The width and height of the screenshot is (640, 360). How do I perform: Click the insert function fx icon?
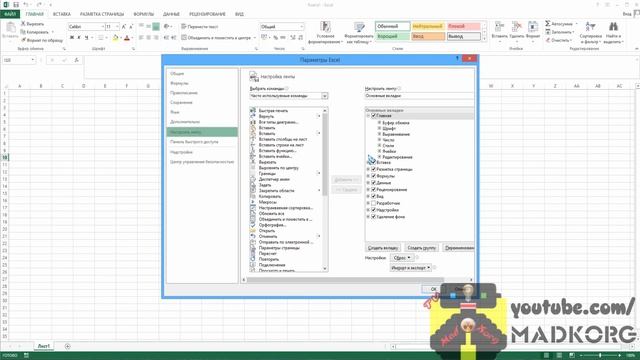pyautogui.click(x=76, y=60)
